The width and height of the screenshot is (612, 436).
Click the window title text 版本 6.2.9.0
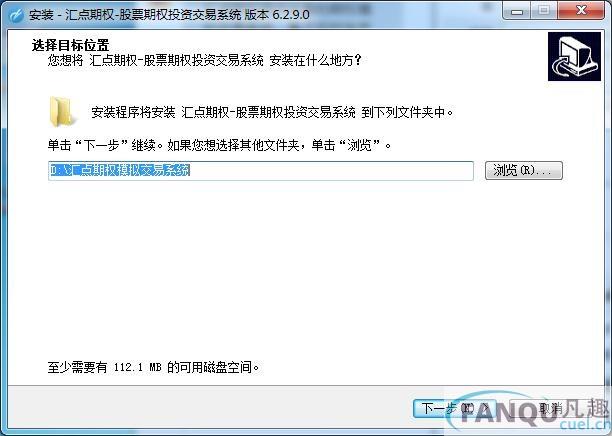pos(277,14)
